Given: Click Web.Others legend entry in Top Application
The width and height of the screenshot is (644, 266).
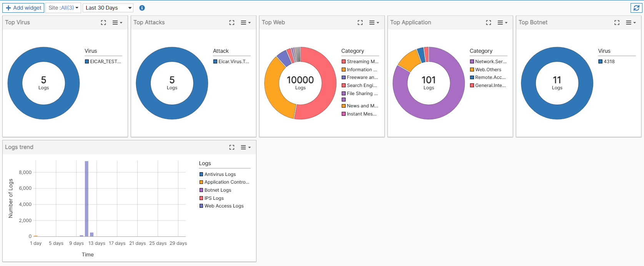Looking at the screenshot, I should click(486, 70).
